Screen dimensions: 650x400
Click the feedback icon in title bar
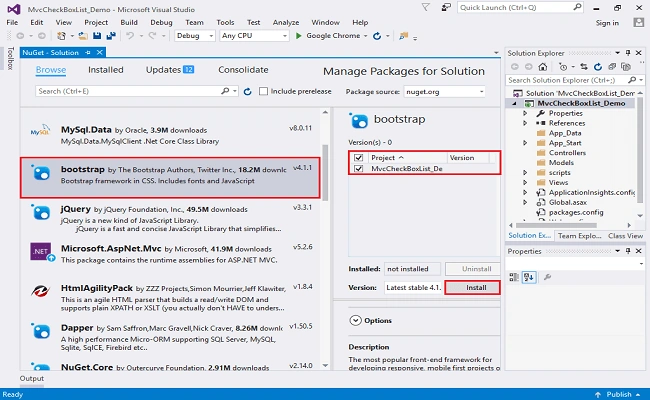(x=446, y=7)
